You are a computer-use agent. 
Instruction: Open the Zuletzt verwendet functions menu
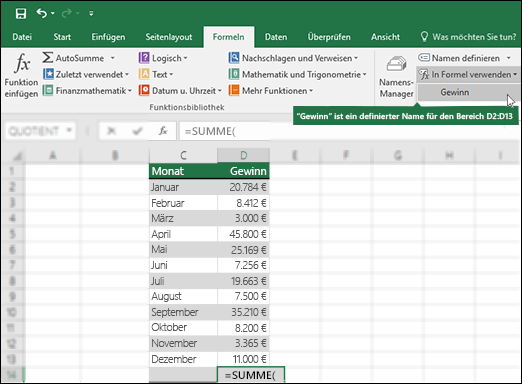point(86,74)
